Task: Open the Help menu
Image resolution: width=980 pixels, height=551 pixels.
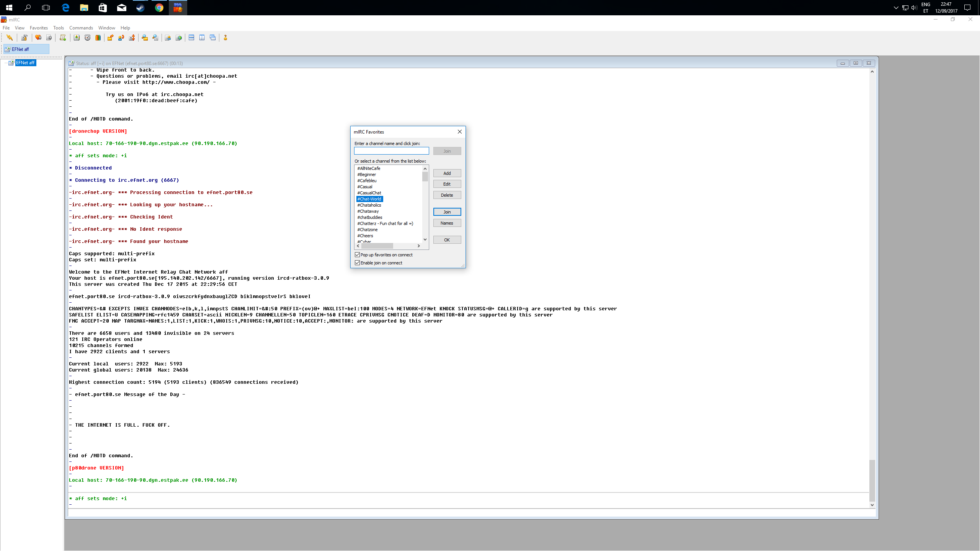Action: pyautogui.click(x=125, y=28)
